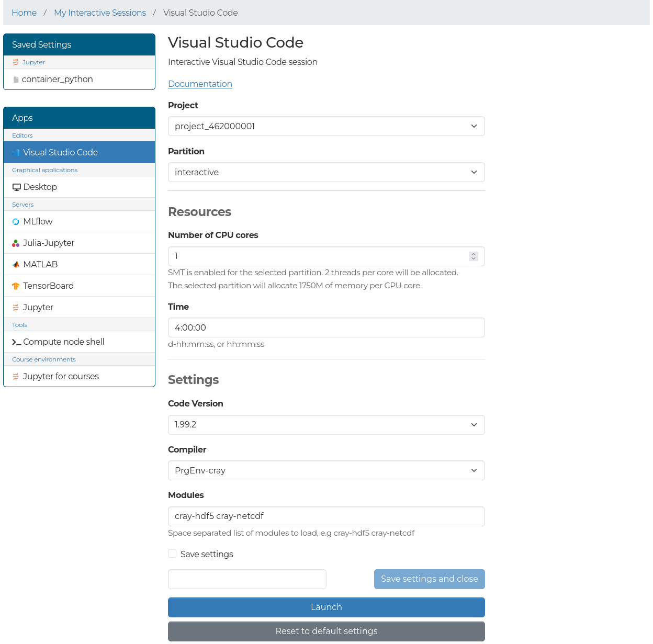Select Jupyter in the Servers list
This screenshot has height=644, width=653.
point(38,308)
